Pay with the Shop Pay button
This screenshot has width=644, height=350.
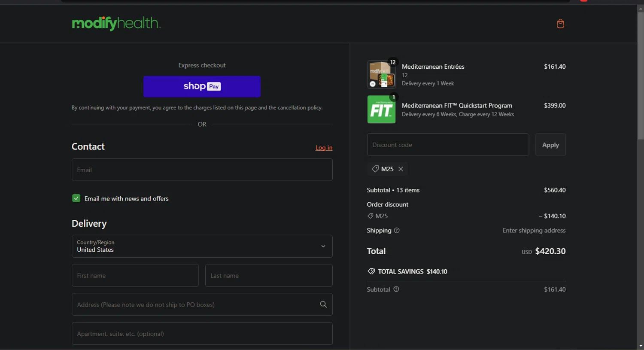pos(202,86)
